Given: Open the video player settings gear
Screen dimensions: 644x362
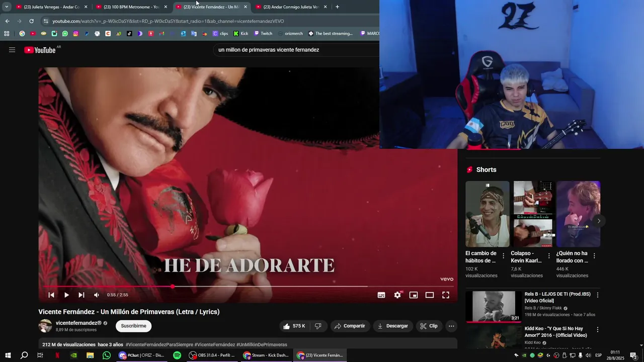Looking at the screenshot, I should [x=397, y=295].
